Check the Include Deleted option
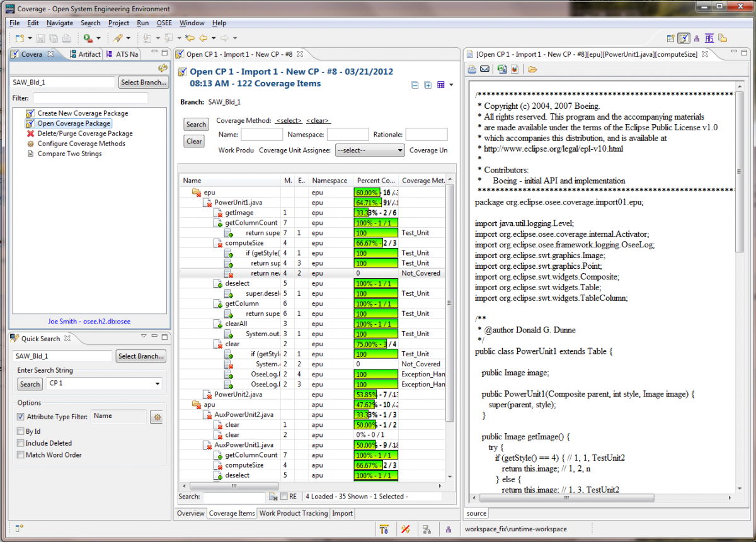This screenshot has width=756, height=542. pos(21,443)
